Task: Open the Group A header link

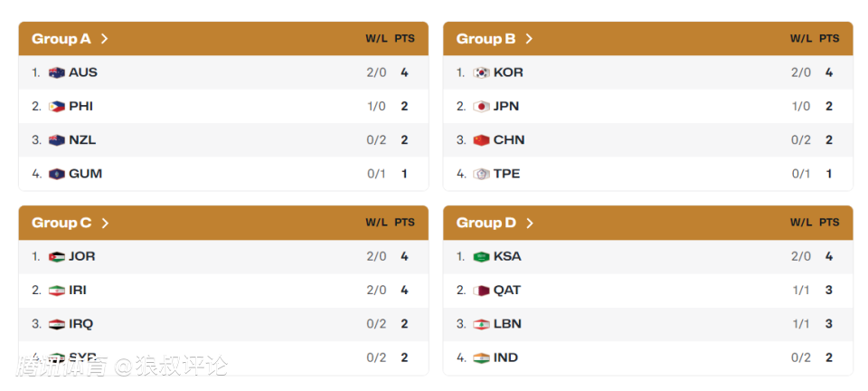Action: (x=61, y=39)
